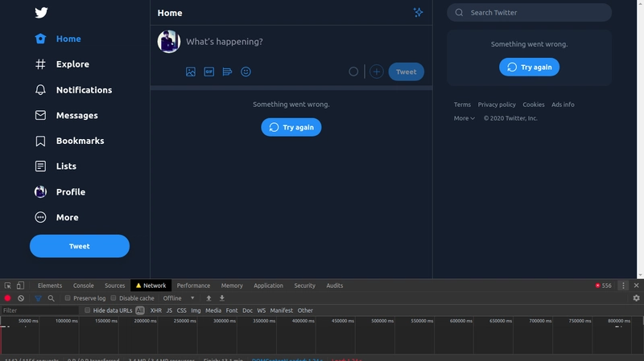Image resolution: width=644 pixels, height=361 pixels.
Task: Switch to the Sources tab
Action: click(114, 285)
